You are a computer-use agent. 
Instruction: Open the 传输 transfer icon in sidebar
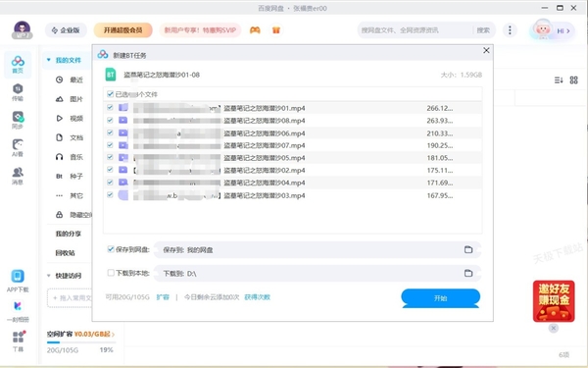(18, 92)
